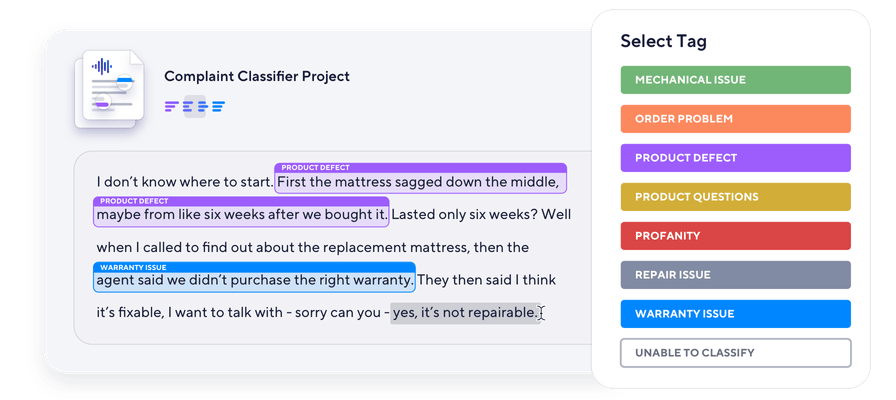Viewport: 896px width, 400px height.
Task: Apply the ORDER PROBLEM tag
Action: [x=735, y=119]
